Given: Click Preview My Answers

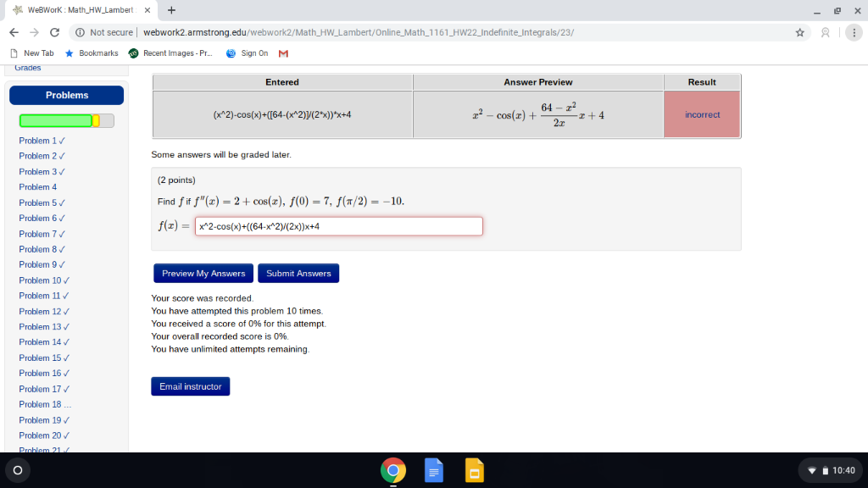Looking at the screenshot, I should click(x=203, y=274).
